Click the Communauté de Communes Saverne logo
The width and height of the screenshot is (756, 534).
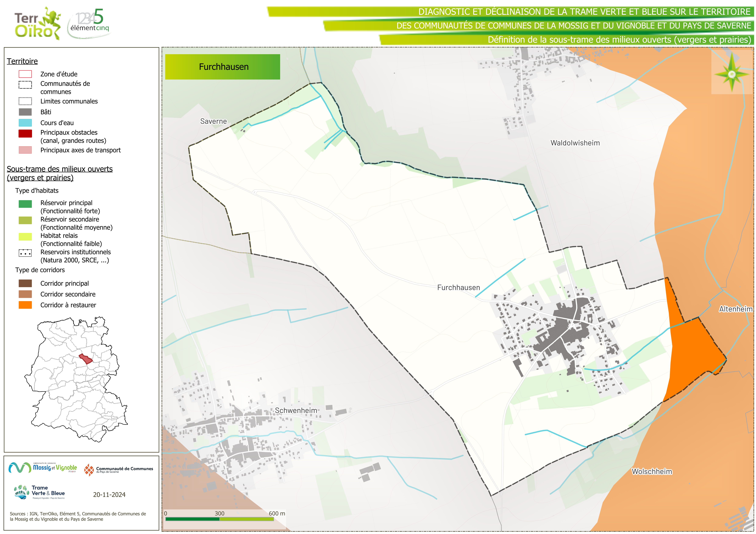pyautogui.click(x=119, y=470)
